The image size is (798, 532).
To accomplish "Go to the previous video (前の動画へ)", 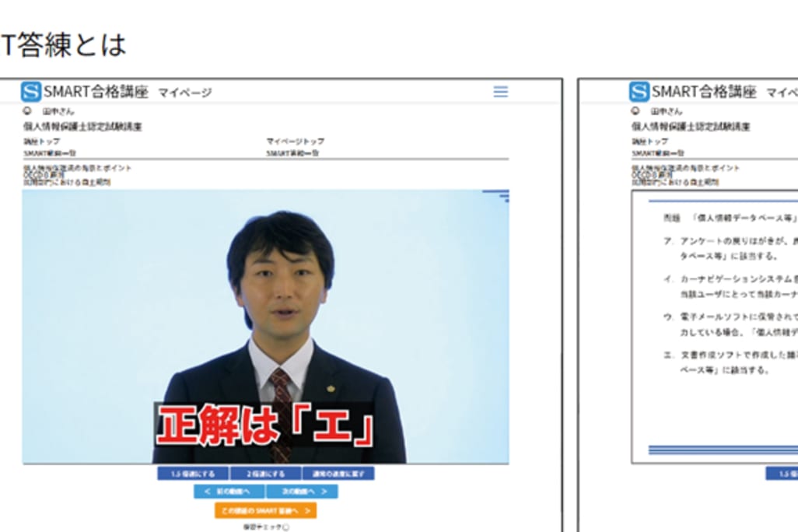I will coord(229,492).
